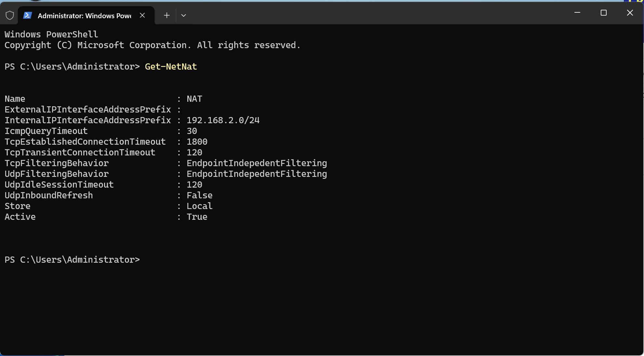Click the Local value of Store

click(200, 206)
